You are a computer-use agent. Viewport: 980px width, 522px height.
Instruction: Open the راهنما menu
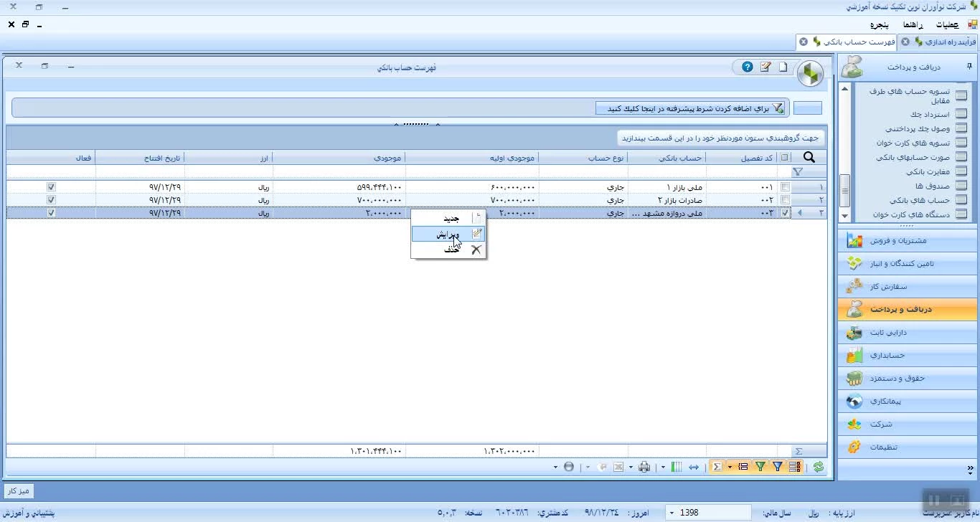coord(913,24)
